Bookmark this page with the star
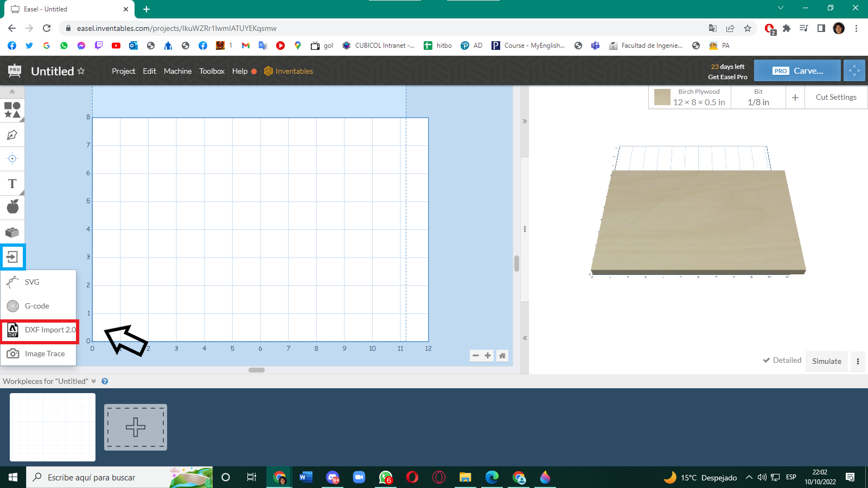Image resolution: width=868 pixels, height=488 pixels. [x=748, y=28]
